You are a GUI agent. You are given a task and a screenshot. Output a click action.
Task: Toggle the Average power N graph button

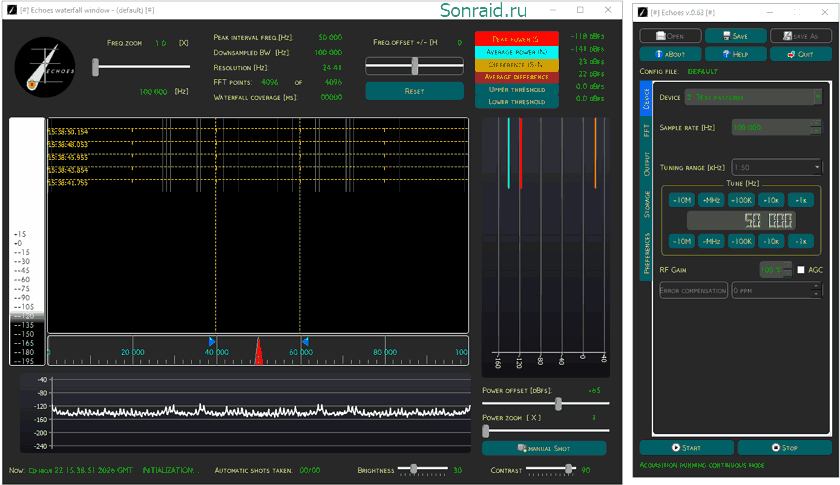516,52
